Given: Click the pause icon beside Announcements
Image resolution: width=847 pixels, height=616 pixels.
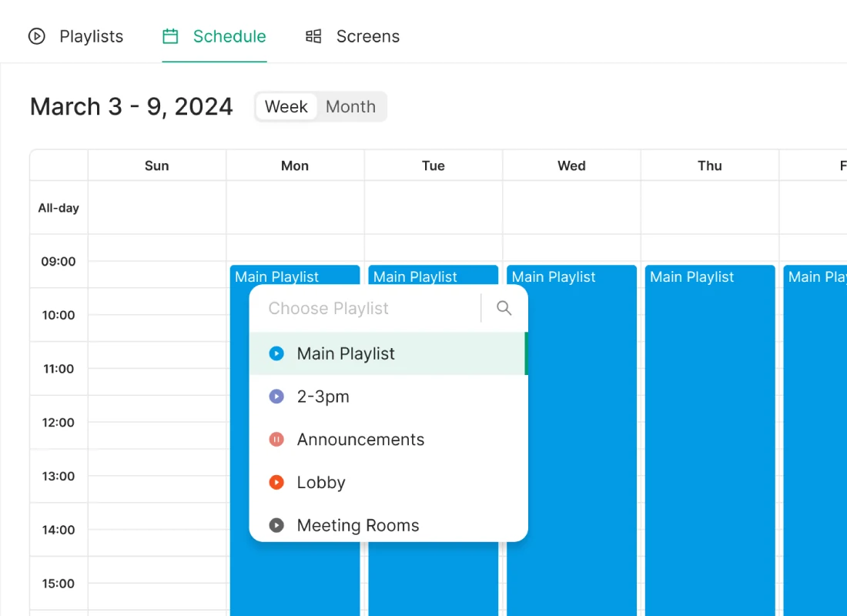Looking at the screenshot, I should click(x=276, y=440).
